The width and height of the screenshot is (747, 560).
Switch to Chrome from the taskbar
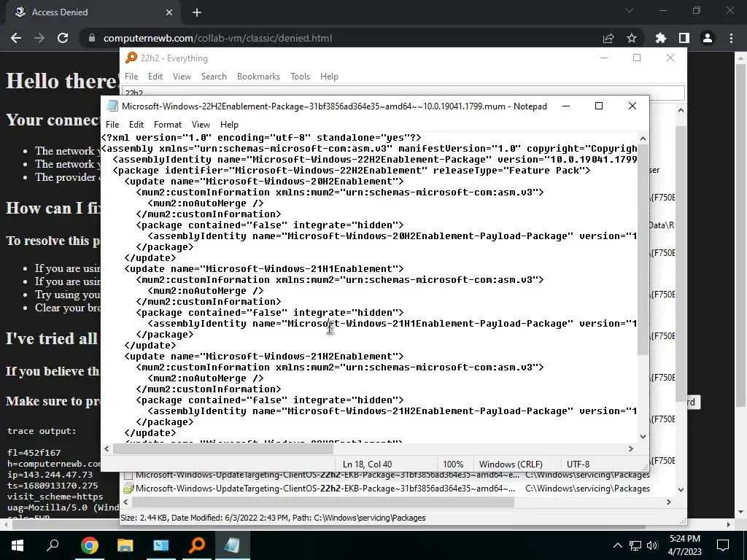89,545
